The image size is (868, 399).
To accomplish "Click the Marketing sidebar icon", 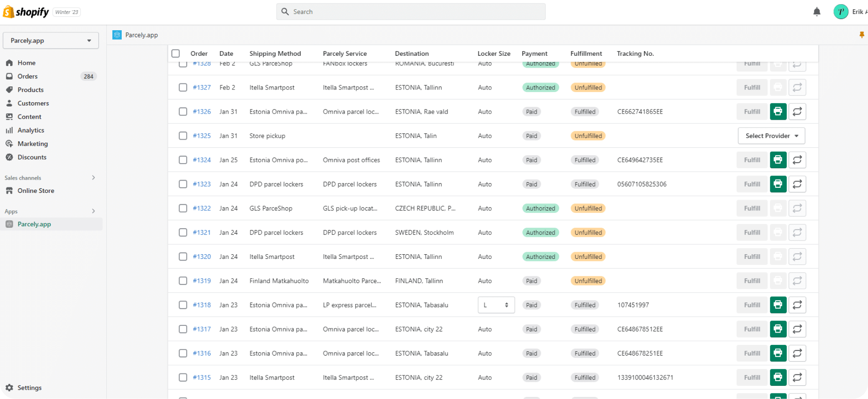I will point(9,144).
